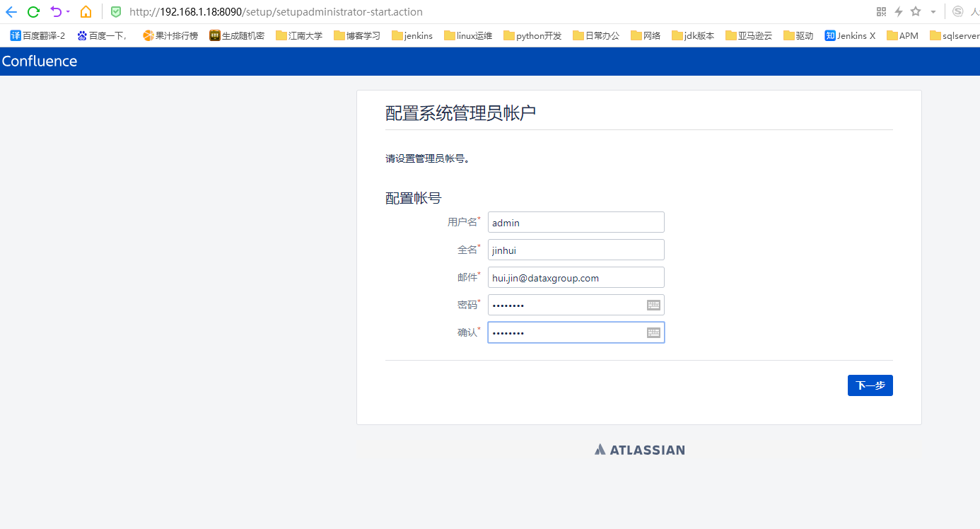Open the 百度翻译-2 bookmark
Screen dimensions: 980x529
[x=37, y=35]
